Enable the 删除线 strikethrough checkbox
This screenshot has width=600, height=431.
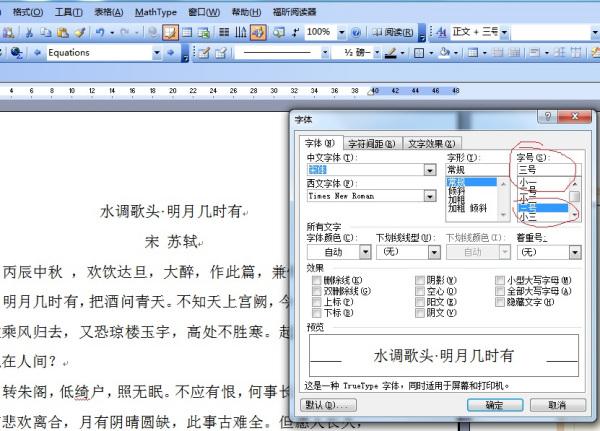click(x=316, y=280)
